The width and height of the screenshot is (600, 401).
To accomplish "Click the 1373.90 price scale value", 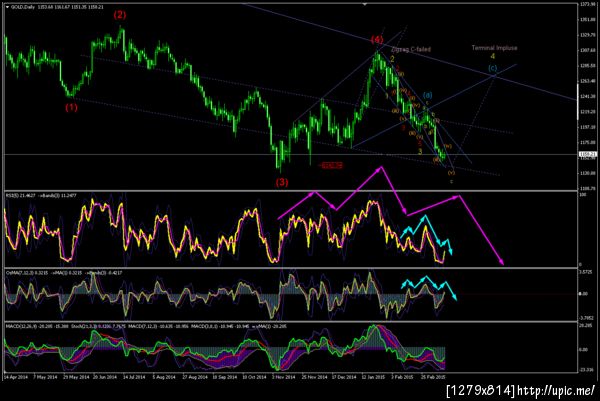I will [588, 4].
